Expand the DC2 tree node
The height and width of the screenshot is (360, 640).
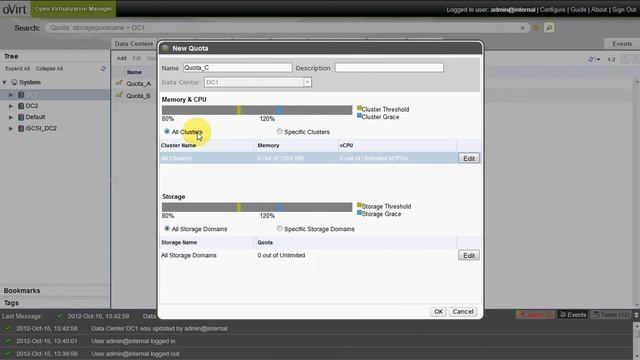11,106
